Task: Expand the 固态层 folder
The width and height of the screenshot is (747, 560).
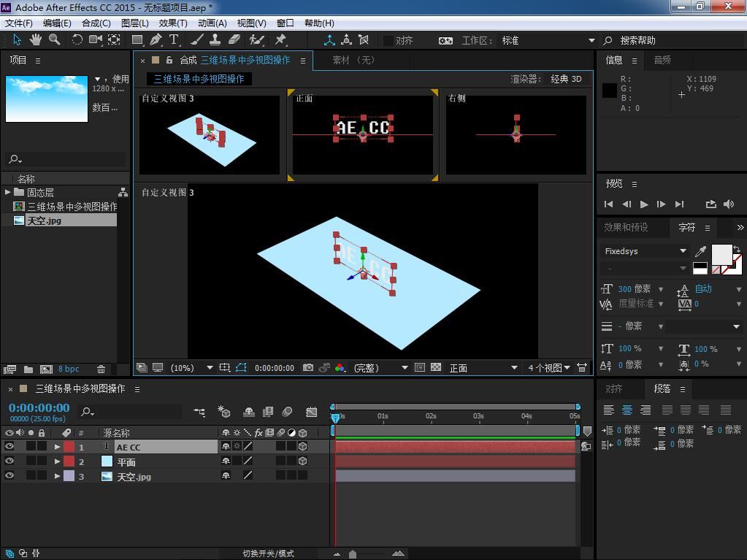Action: [7, 192]
